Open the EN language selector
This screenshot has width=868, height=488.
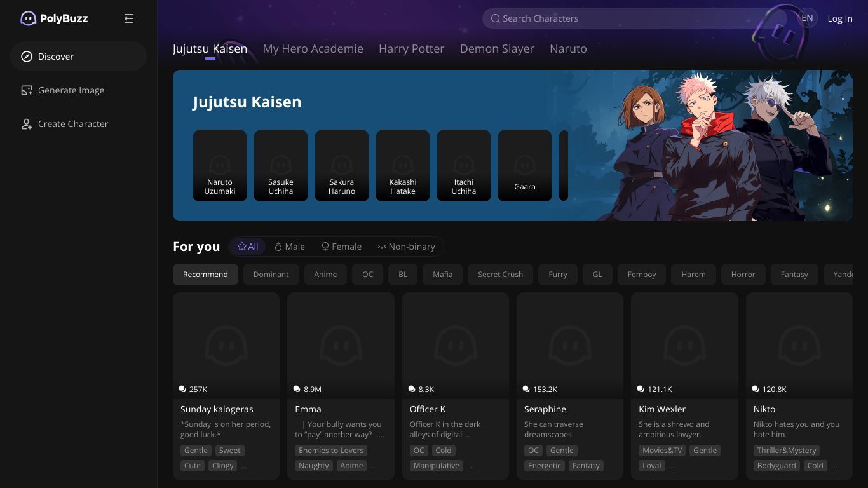tap(807, 18)
